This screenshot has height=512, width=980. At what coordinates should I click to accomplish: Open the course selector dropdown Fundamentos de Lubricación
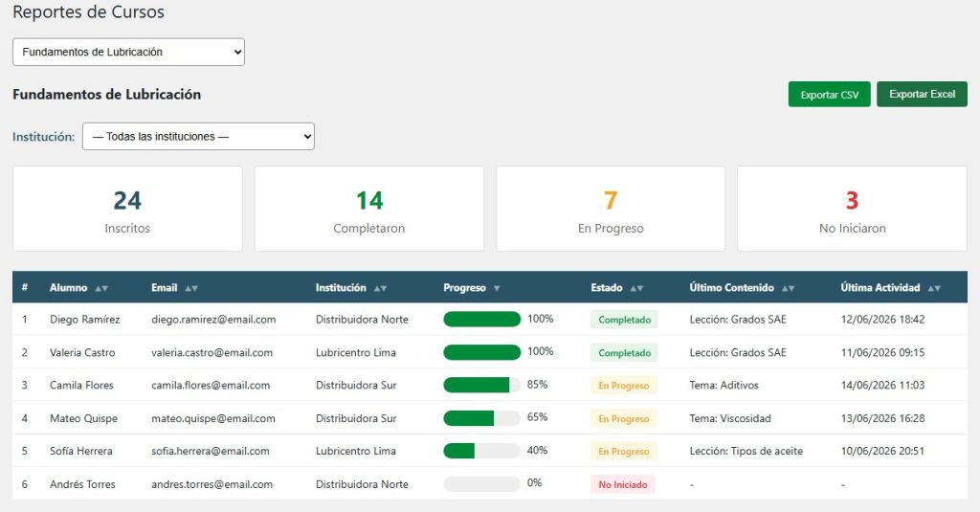coord(128,52)
